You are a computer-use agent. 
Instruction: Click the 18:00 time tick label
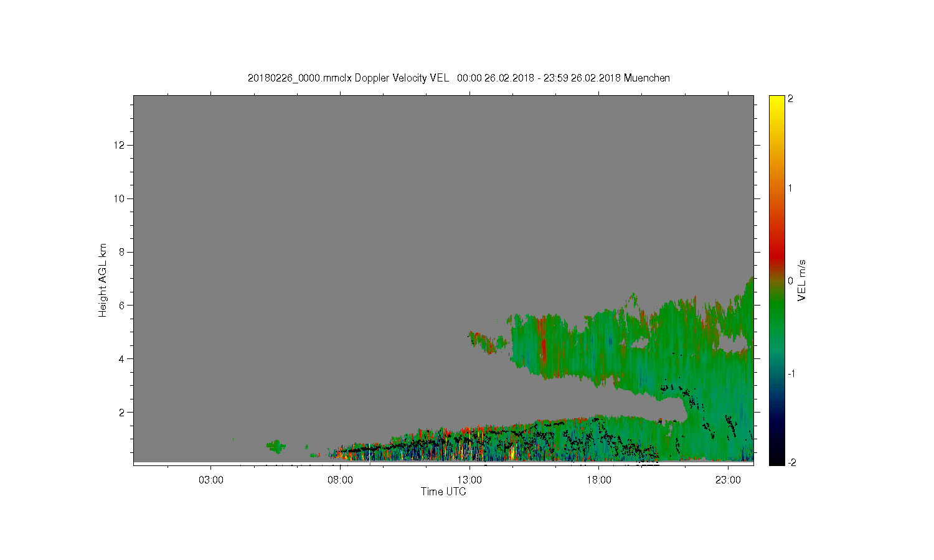599,480
